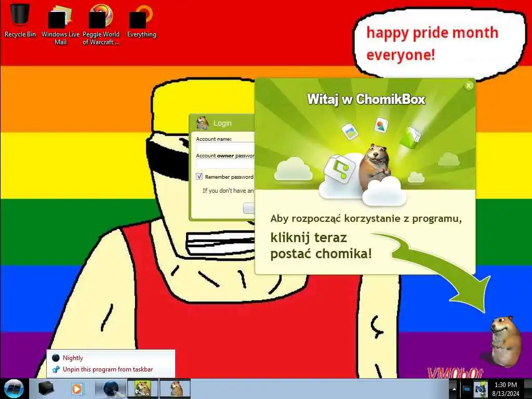Click the partly hidden button in the Login window
This screenshot has width=532, height=399.
(x=249, y=208)
